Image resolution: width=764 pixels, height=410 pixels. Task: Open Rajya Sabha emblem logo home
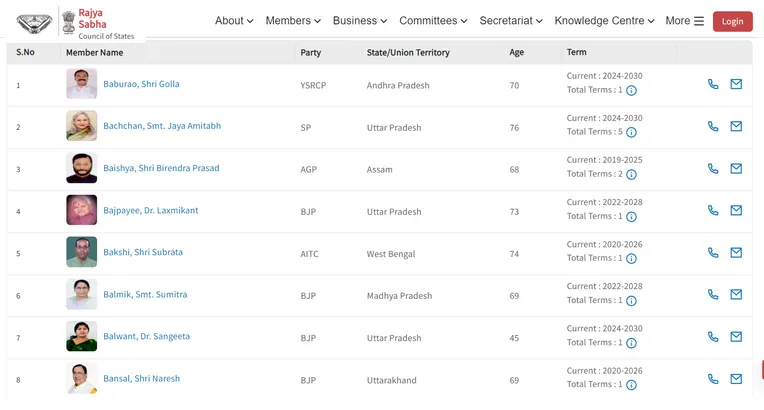coord(34,22)
